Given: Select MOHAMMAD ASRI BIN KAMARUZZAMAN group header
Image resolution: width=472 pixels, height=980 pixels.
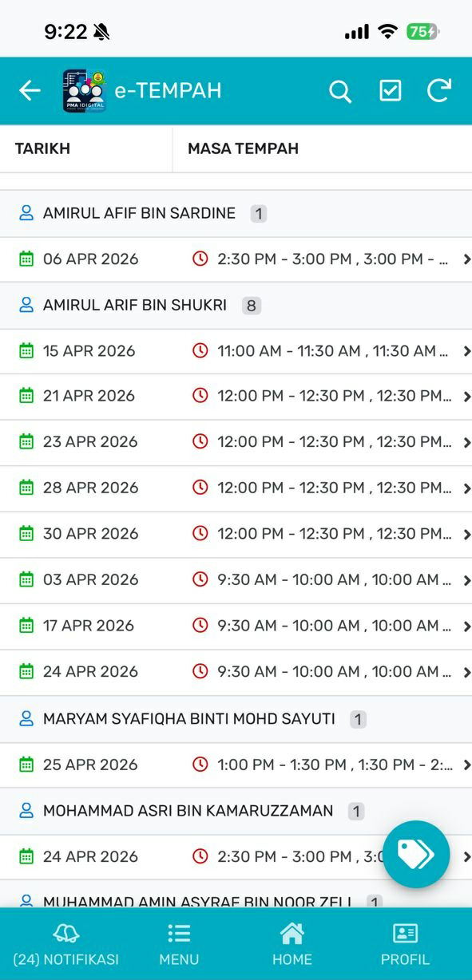Looking at the screenshot, I should click(x=236, y=811).
